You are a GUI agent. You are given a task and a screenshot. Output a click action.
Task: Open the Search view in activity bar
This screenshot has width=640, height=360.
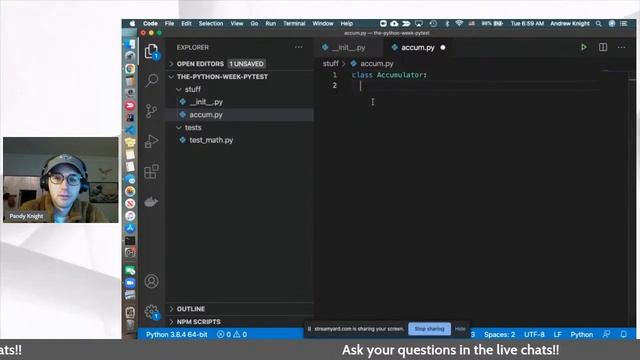[x=151, y=80]
